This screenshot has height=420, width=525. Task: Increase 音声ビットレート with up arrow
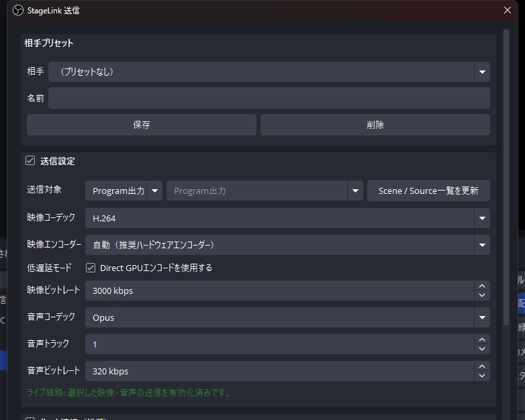[482, 366]
